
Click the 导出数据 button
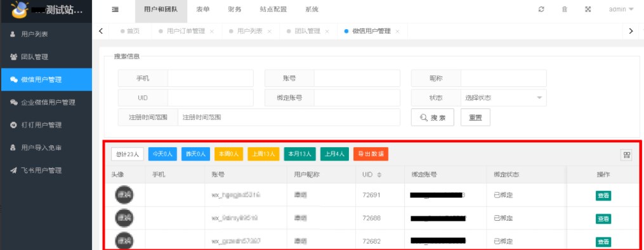pos(371,154)
